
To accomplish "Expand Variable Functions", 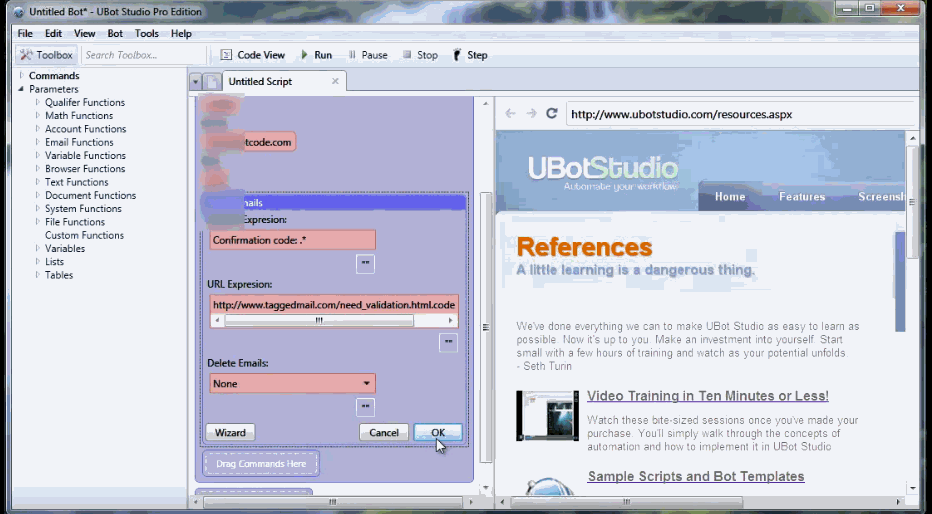I will (37, 155).
